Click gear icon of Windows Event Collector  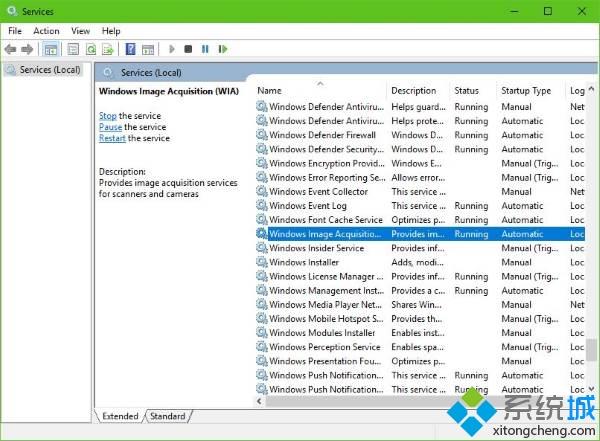(262, 191)
